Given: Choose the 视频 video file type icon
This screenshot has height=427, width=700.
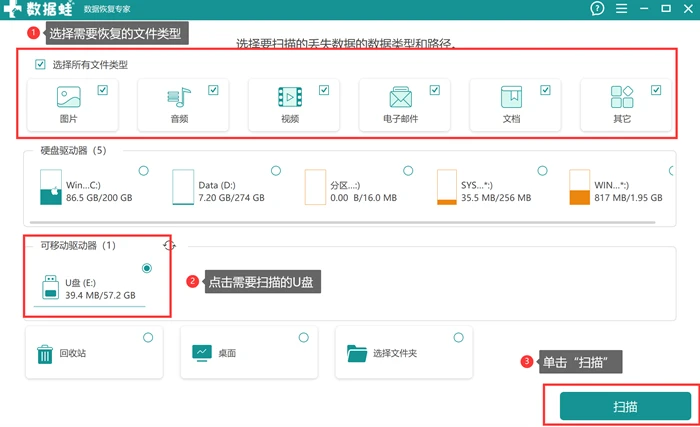Looking at the screenshot, I should [290, 97].
